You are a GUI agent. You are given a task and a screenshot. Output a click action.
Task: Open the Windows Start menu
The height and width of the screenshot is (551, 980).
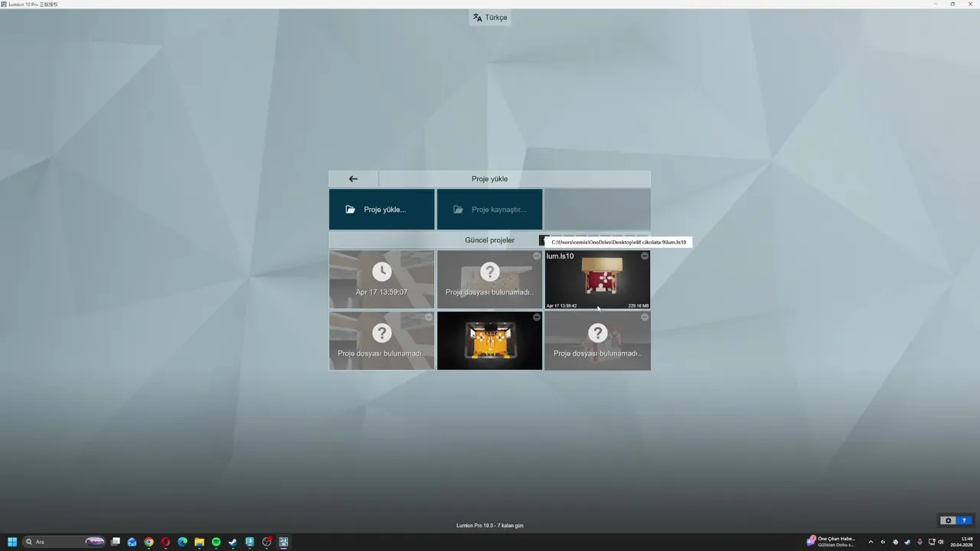tap(12, 542)
